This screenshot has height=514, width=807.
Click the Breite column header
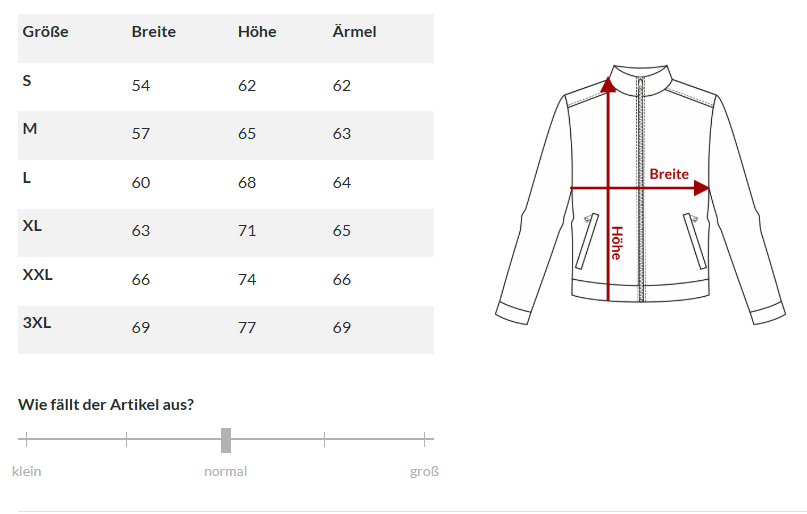pyautogui.click(x=153, y=32)
